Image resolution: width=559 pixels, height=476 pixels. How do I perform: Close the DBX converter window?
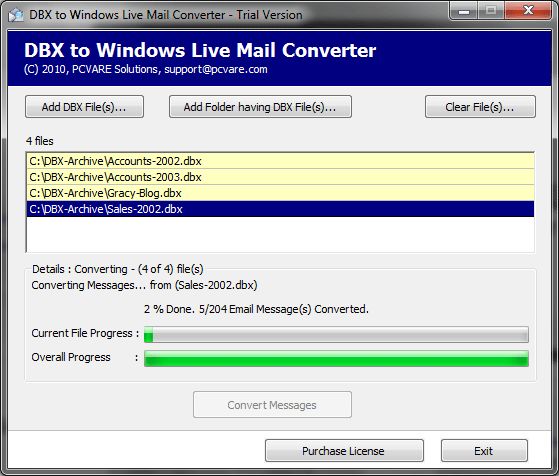(528, 11)
